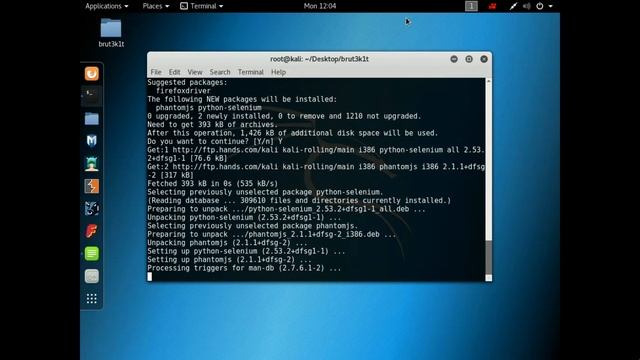This screenshot has width=640, height=360.
Task: Click the red recording indicator icon
Action: (493, 6)
